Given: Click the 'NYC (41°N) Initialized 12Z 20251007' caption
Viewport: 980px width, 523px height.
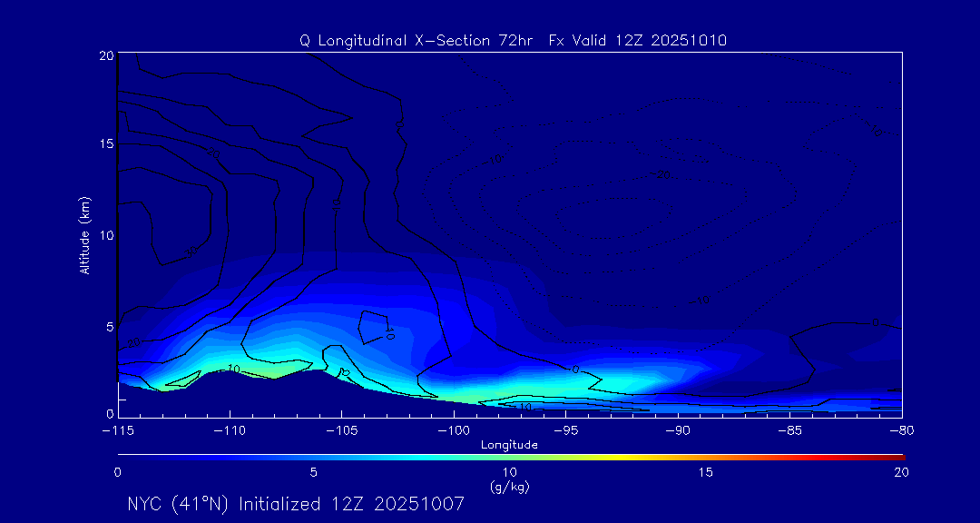Looking at the screenshot, I should 296,504.
